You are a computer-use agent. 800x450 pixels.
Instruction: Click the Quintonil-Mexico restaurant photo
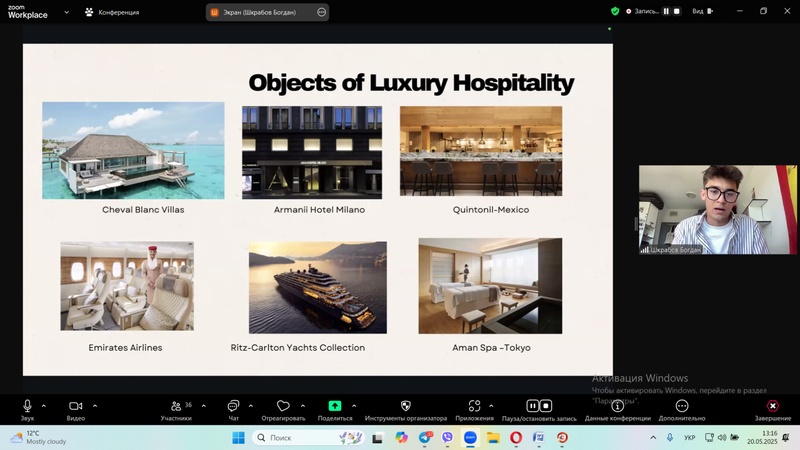tap(481, 151)
